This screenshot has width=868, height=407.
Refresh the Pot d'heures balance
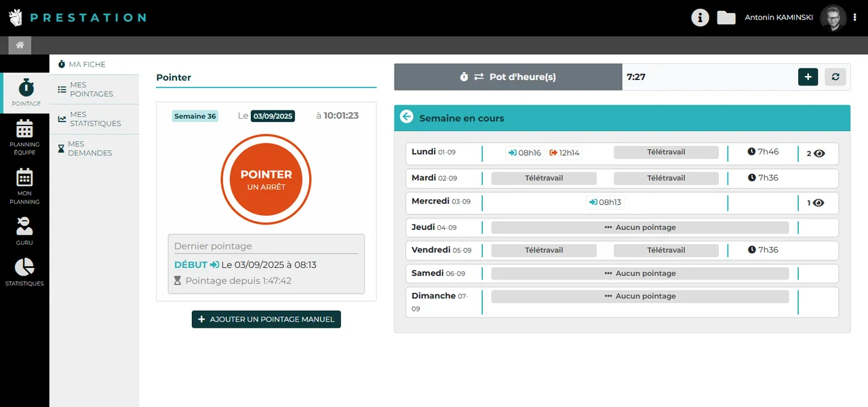tap(835, 77)
